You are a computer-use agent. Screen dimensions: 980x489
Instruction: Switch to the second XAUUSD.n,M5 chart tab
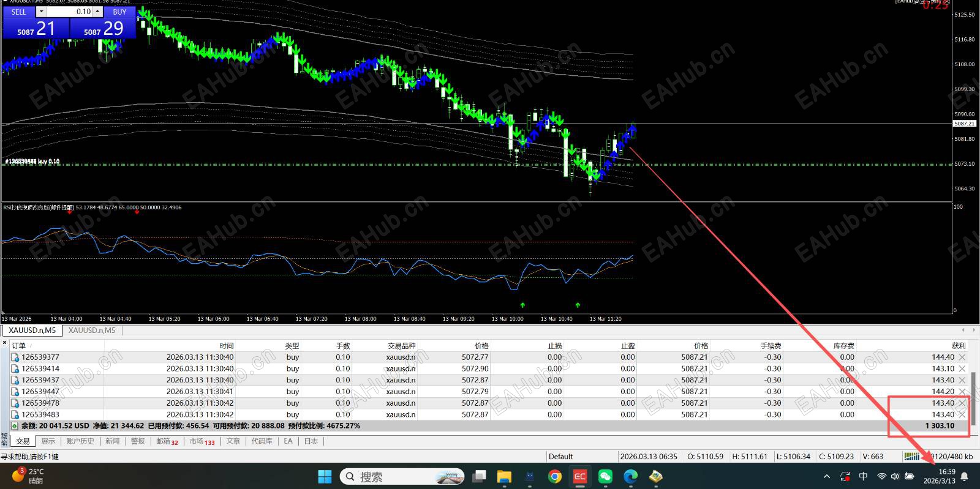[92, 330]
